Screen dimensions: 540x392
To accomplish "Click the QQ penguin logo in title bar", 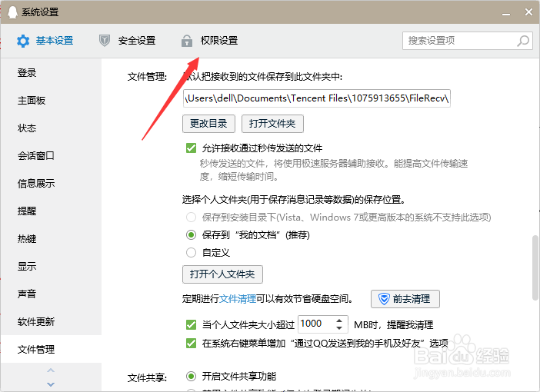I will coord(12,12).
